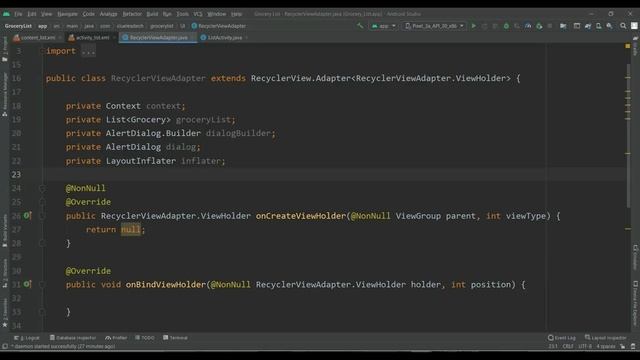This screenshot has width=640, height=360.
Task: Open Favorites sidebar star button
Action: (4, 313)
